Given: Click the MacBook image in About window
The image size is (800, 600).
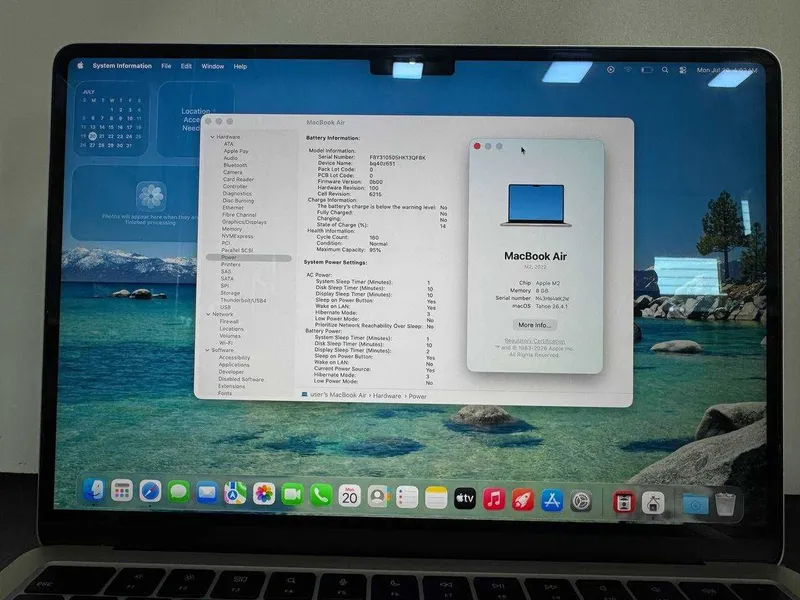Looking at the screenshot, I should point(536,205).
